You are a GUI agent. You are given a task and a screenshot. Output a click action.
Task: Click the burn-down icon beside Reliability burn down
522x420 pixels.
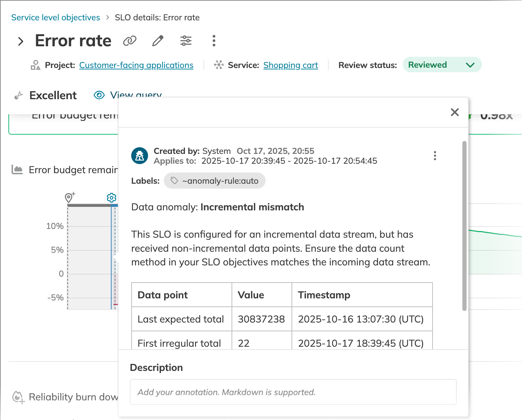(x=18, y=397)
